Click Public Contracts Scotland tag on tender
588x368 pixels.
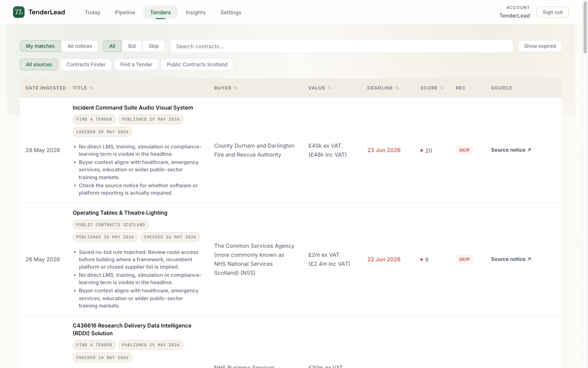click(111, 225)
